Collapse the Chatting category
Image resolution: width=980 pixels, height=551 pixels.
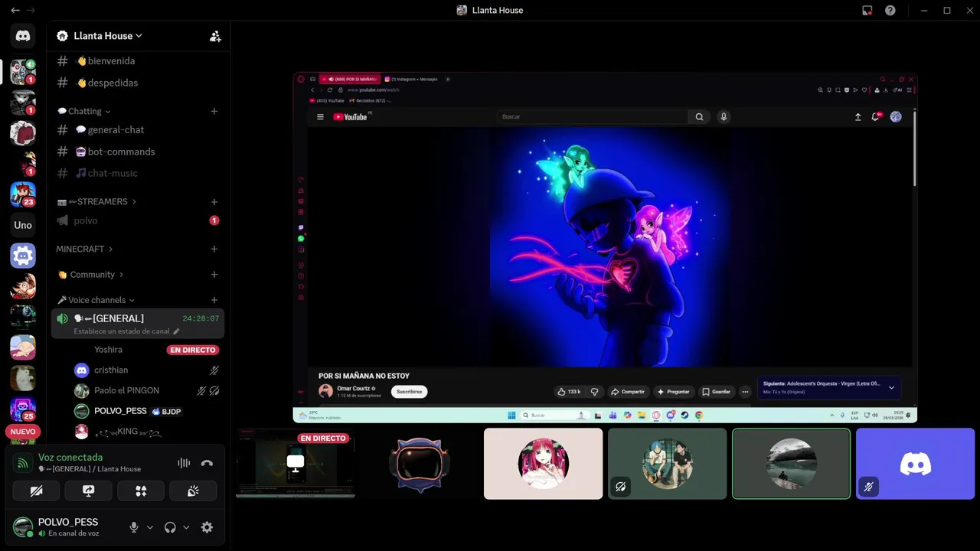pos(84,111)
